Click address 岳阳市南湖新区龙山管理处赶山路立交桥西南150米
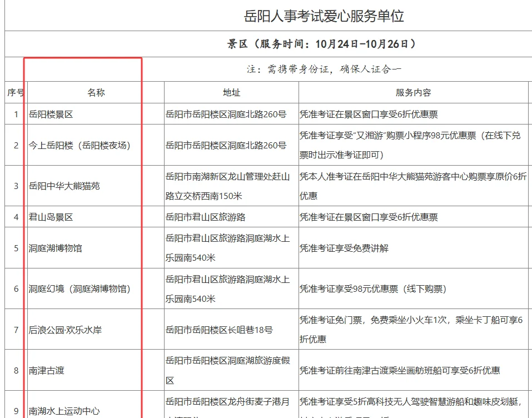 coord(228,186)
